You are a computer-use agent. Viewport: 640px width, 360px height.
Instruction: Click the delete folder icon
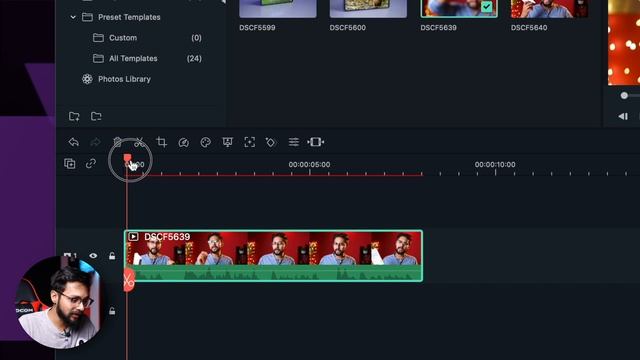(96, 117)
